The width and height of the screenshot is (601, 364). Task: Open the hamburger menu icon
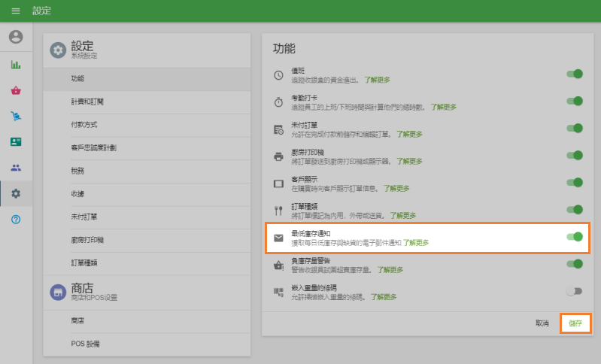tap(16, 11)
